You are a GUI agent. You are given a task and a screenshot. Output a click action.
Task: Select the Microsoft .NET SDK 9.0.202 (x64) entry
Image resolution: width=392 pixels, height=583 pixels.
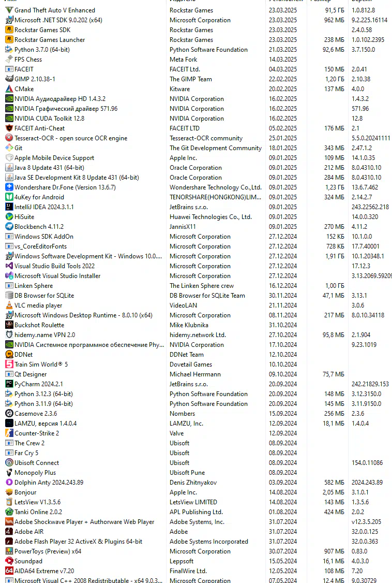pos(58,20)
